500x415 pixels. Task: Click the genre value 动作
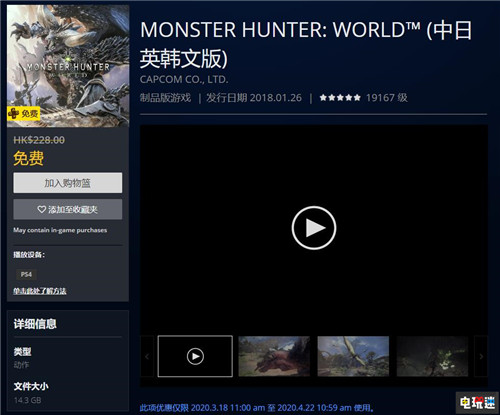[21, 365]
